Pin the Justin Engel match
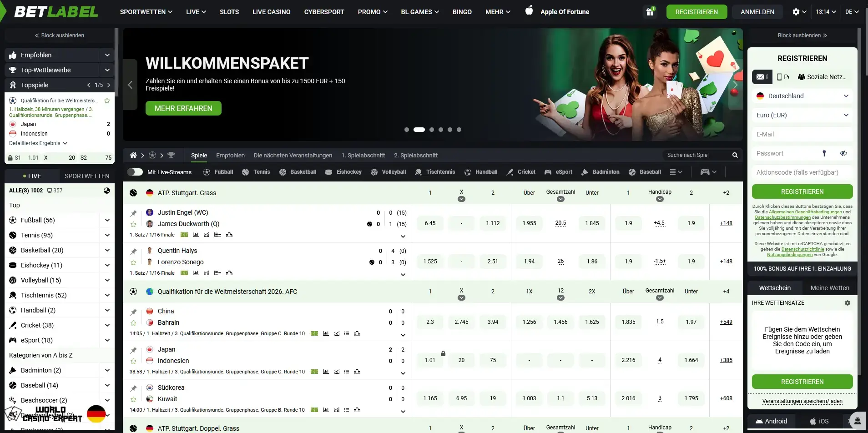 (133, 213)
